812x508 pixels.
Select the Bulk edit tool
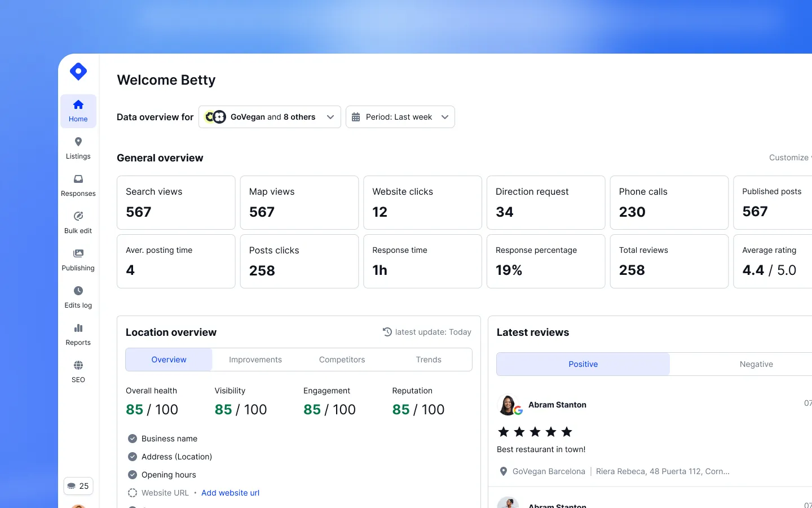78,222
